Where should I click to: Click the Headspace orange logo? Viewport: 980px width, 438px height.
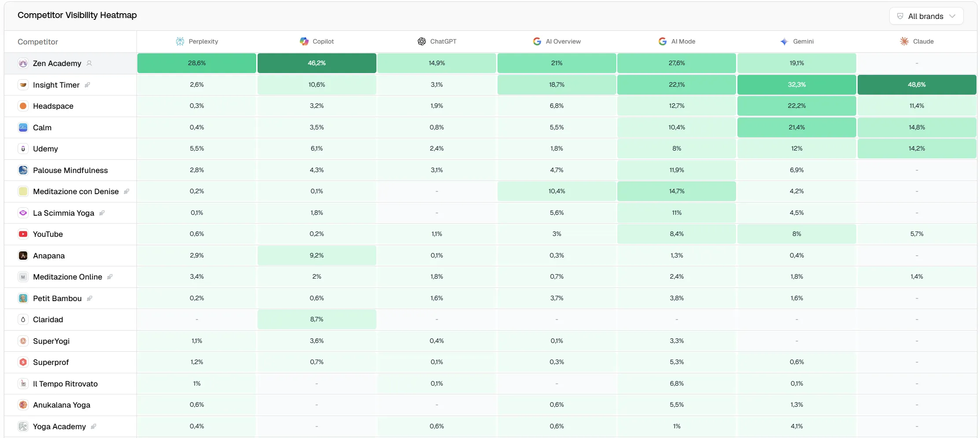[x=23, y=106]
